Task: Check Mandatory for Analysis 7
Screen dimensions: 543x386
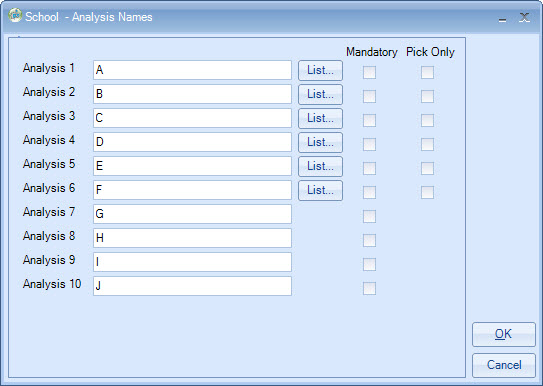Action: 369,216
